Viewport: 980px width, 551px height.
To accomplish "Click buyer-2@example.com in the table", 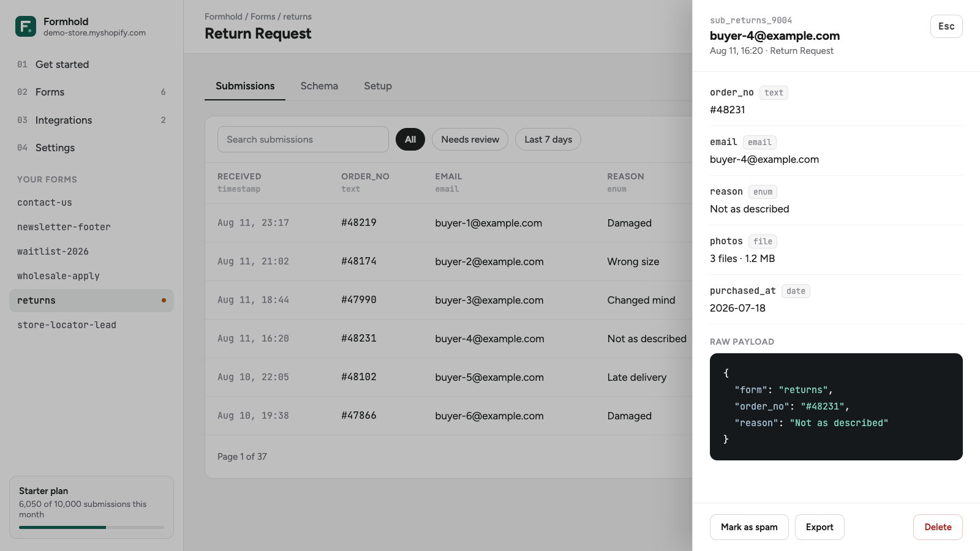I will coord(489,261).
